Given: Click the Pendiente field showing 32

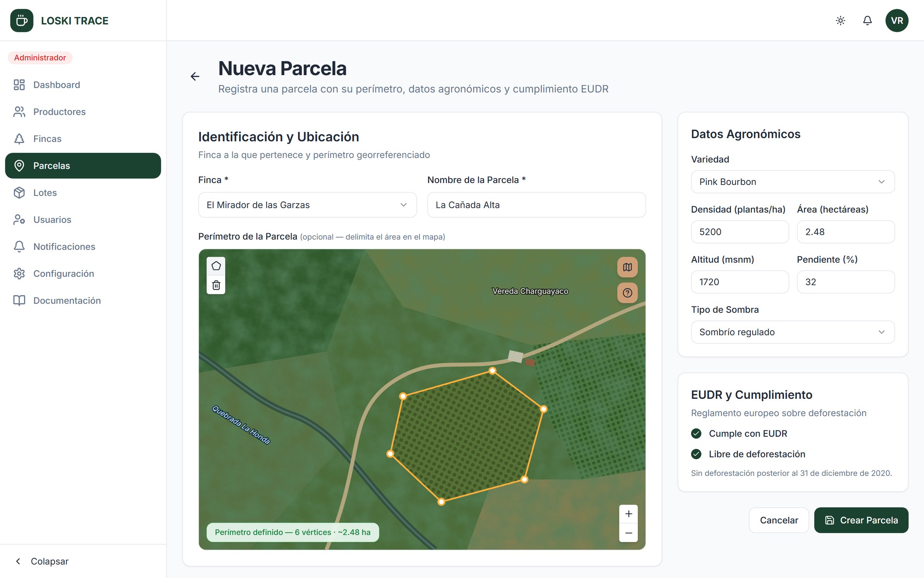Looking at the screenshot, I should point(845,282).
